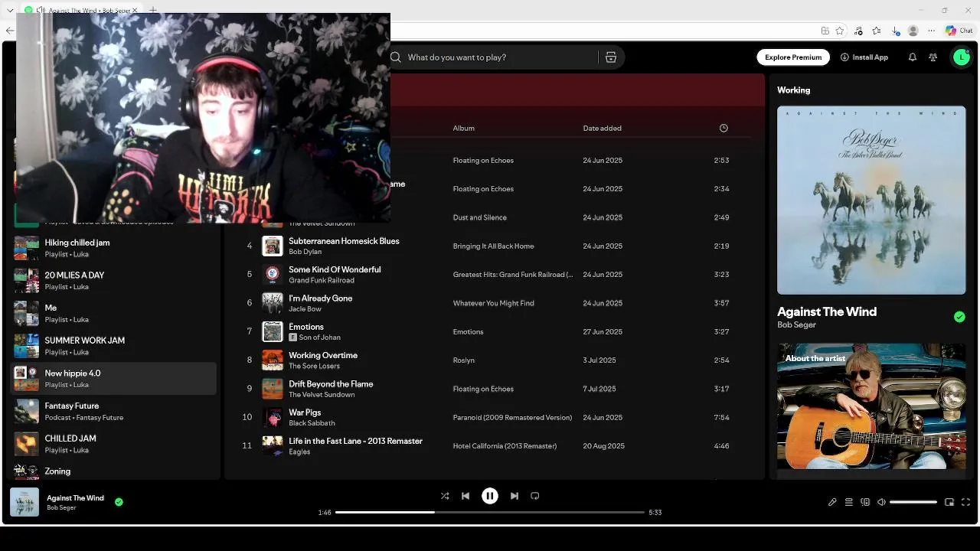The image size is (980, 551).
Task: Toggle saved check in now playing bar
Action: 119,502
